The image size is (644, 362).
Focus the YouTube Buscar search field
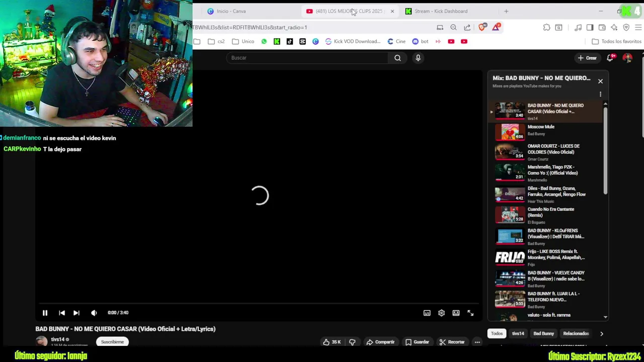(307, 58)
